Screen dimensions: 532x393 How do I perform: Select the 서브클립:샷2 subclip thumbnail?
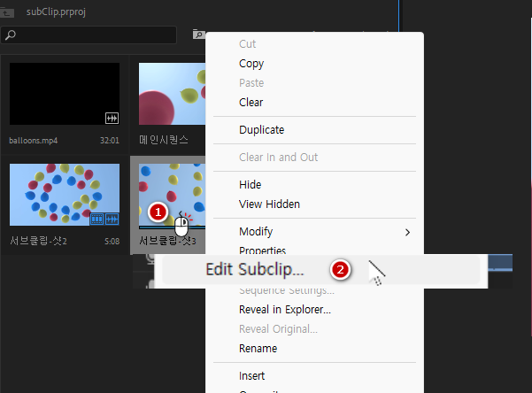tap(64, 194)
